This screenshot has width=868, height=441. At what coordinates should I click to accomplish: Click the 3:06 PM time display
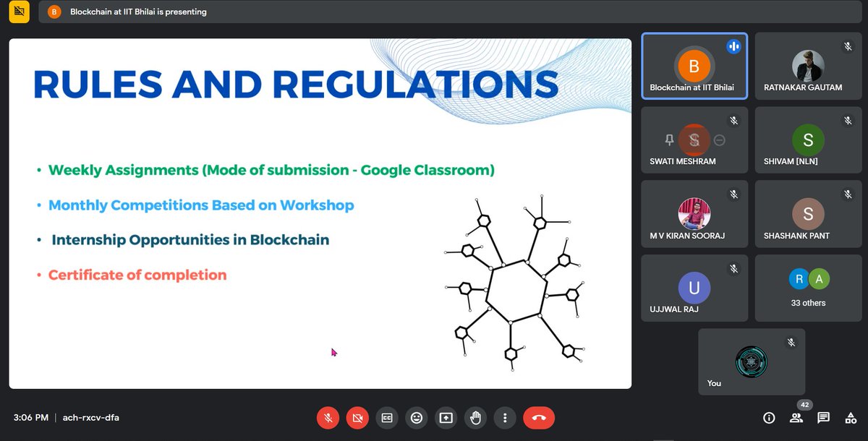point(31,417)
